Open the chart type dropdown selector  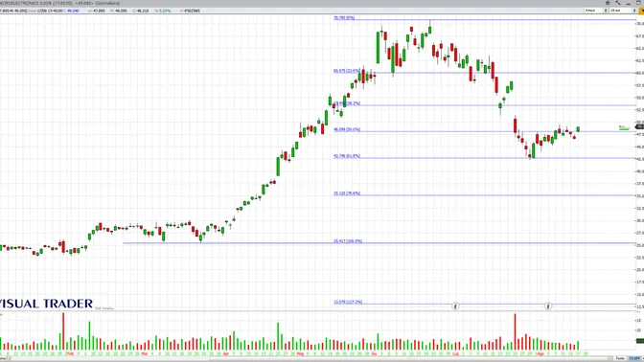pos(596,11)
